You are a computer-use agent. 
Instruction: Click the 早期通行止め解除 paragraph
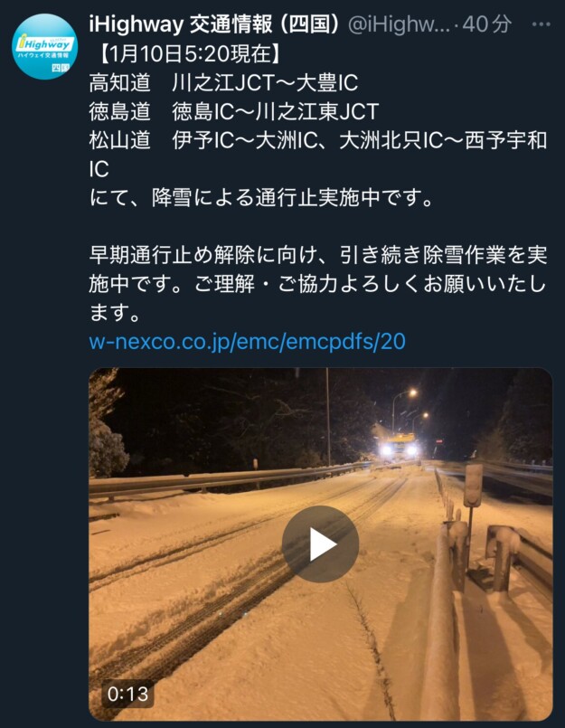(x=318, y=284)
